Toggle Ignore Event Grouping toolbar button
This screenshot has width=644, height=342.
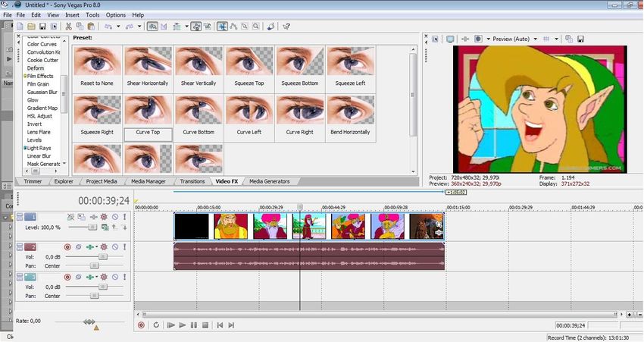[x=208, y=27]
